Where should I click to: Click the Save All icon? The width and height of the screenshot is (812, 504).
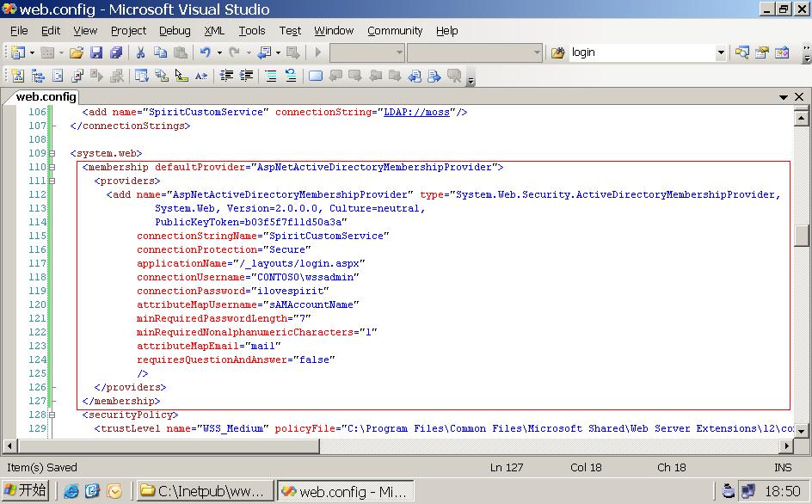point(116,52)
